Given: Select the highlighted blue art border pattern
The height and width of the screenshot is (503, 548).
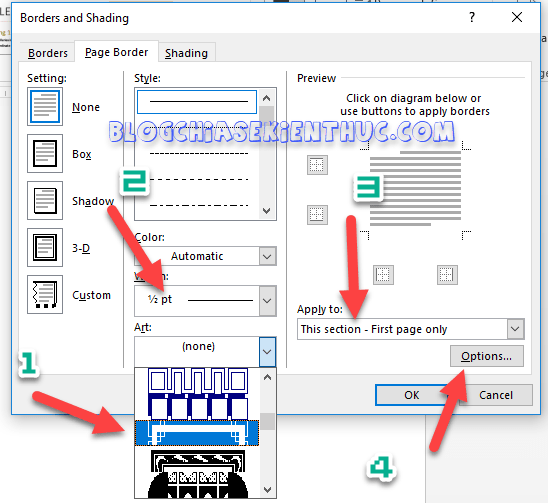Looking at the screenshot, I should (x=197, y=433).
